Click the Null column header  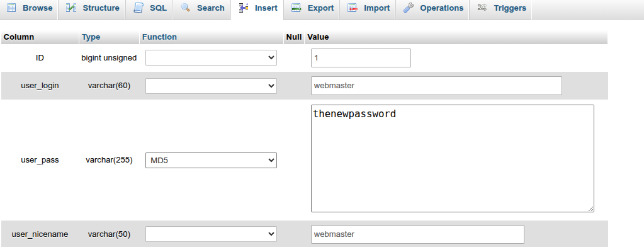[293, 37]
